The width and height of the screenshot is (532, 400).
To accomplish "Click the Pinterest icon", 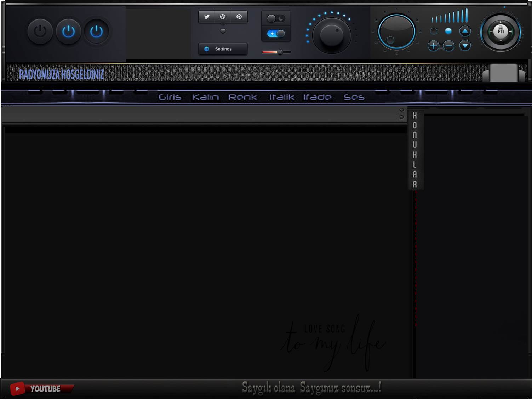I will click(239, 17).
